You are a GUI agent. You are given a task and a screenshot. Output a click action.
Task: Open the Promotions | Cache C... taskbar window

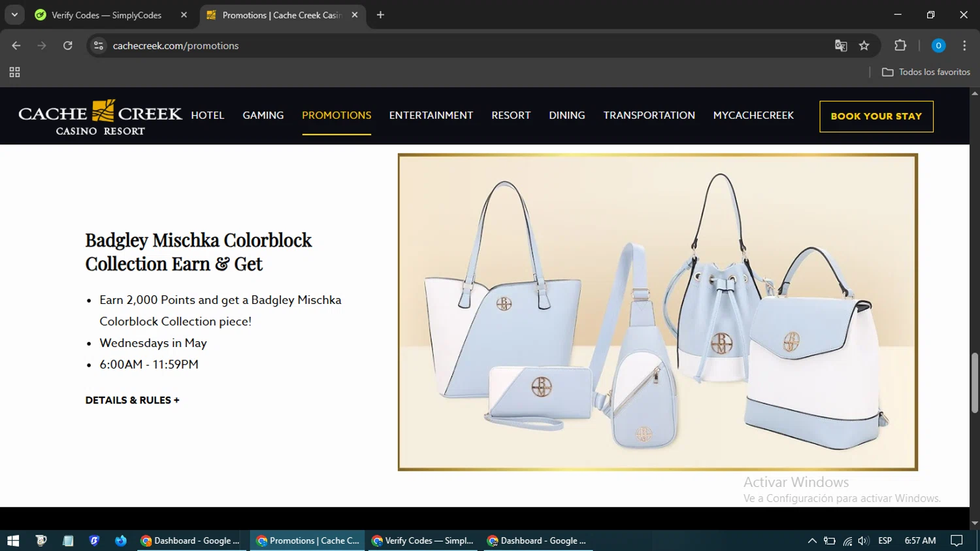click(308, 541)
